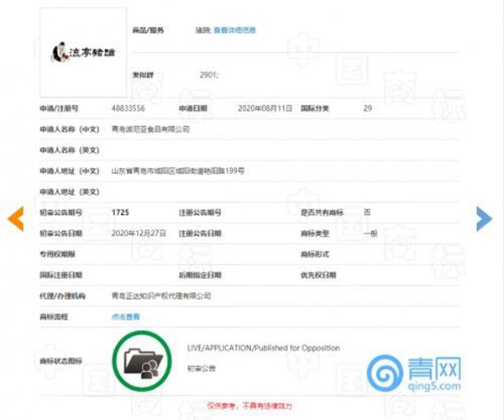This screenshot has width=504, height=420.
Task: Select applicant address ending in 199号
Action: pyautogui.click(x=177, y=171)
